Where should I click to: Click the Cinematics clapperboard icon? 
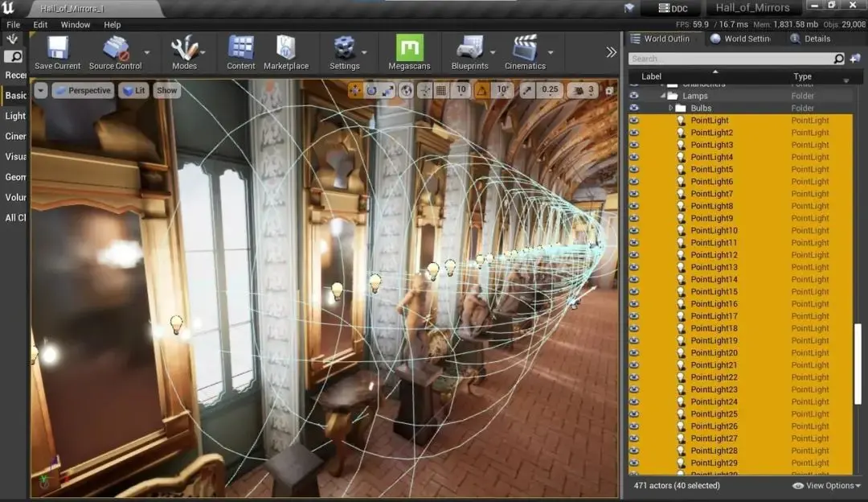[x=525, y=47]
